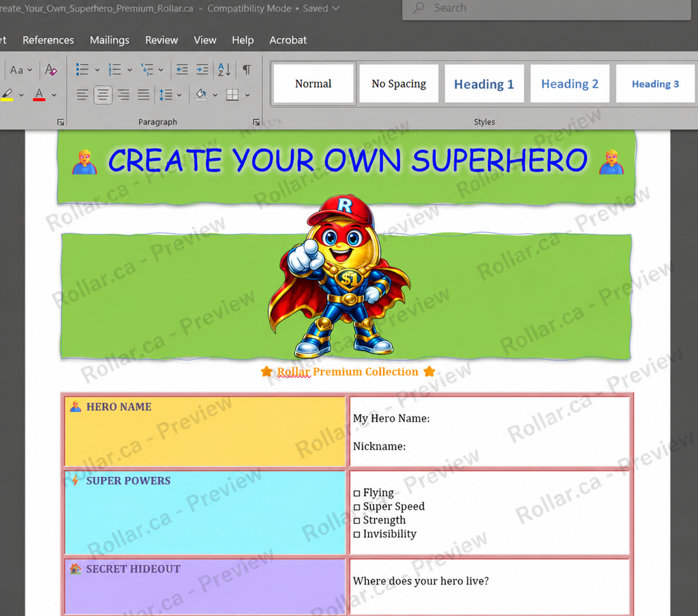Open the Mailings tab
Image resolution: width=698 pixels, height=616 pixels.
pos(110,40)
